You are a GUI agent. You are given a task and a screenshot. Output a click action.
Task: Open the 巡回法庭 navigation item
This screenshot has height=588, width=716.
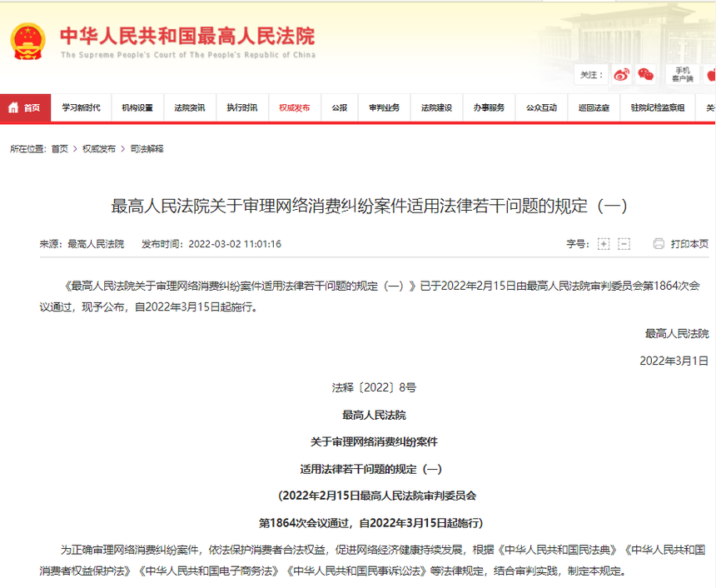594,107
